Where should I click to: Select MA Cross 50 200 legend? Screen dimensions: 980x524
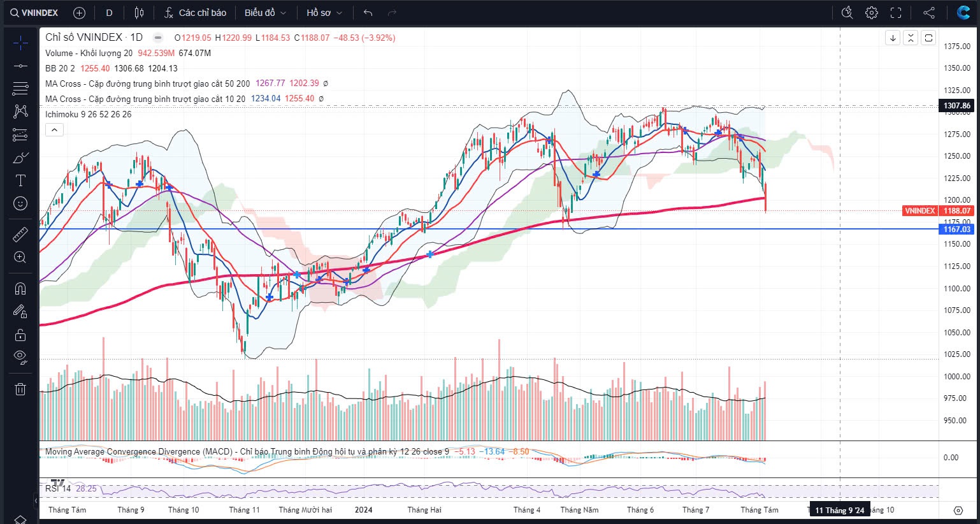click(x=147, y=84)
